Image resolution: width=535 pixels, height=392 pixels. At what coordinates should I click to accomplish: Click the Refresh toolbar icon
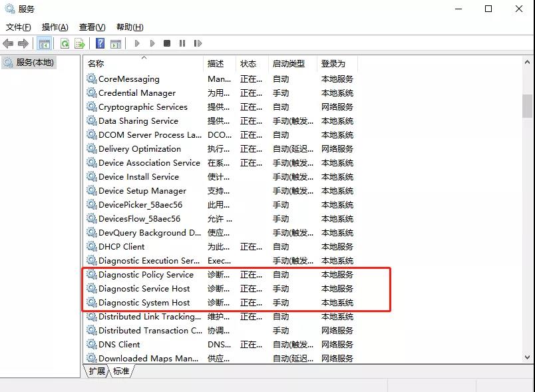coord(65,43)
